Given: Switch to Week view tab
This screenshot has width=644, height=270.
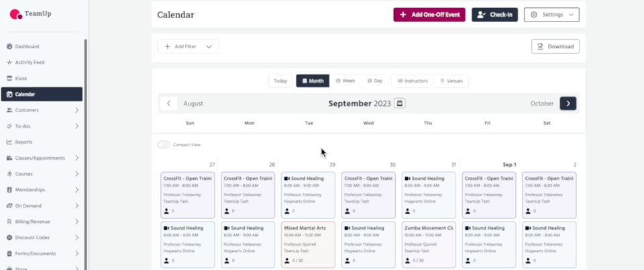Looking at the screenshot, I should [345, 81].
